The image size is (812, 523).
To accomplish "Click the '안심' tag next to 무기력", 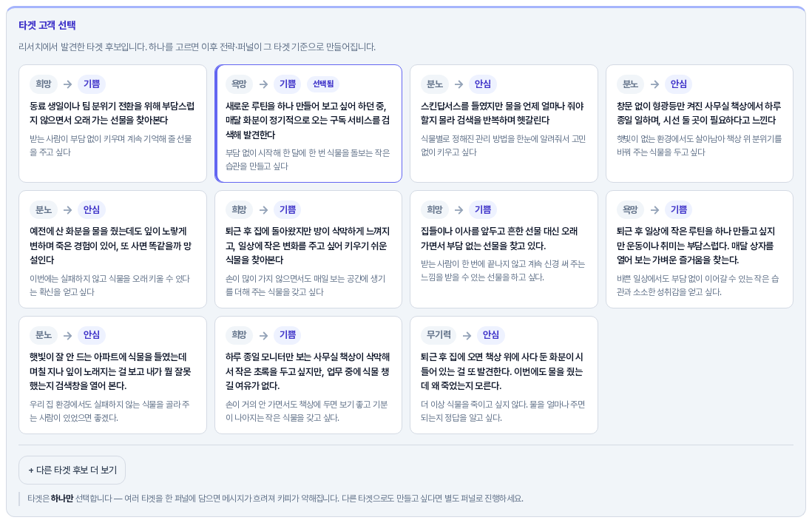I will pyautogui.click(x=491, y=335).
